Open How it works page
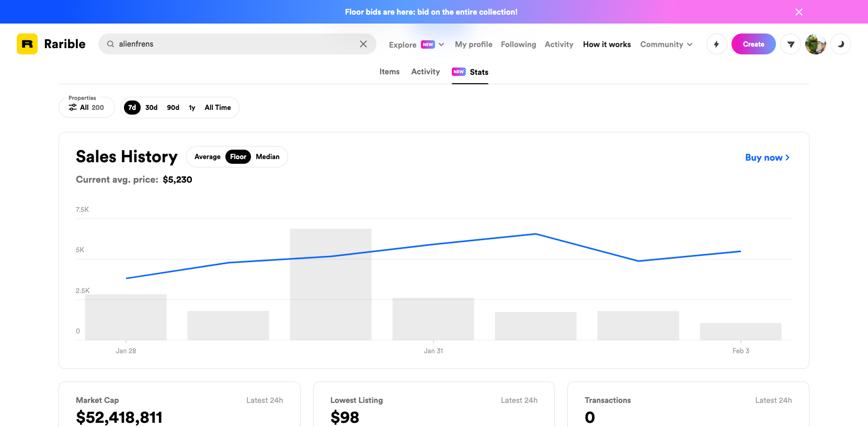The height and width of the screenshot is (427, 868). (x=607, y=44)
